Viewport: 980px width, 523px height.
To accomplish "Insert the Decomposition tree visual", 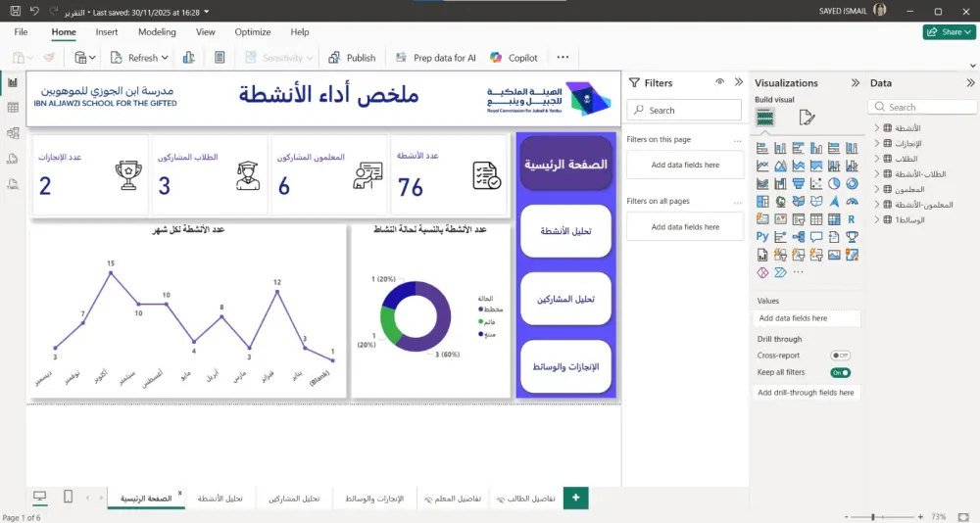I will (798, 237).
